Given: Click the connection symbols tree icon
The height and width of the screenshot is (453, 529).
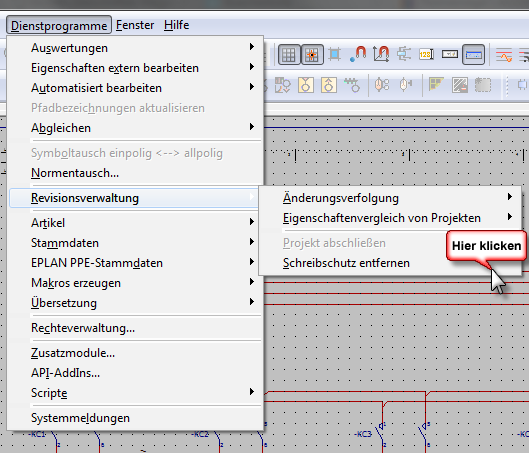Looking at the screenshot, I should (x=404, y=54).
